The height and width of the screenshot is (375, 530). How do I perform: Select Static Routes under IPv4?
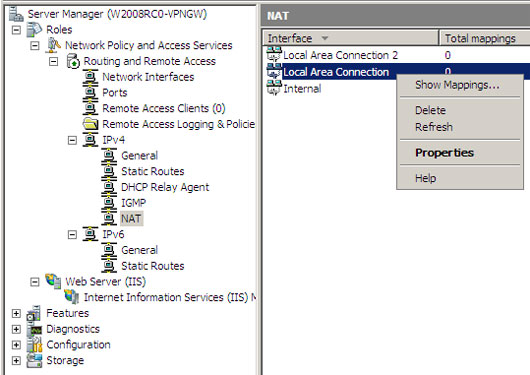(x=152, y=171)
